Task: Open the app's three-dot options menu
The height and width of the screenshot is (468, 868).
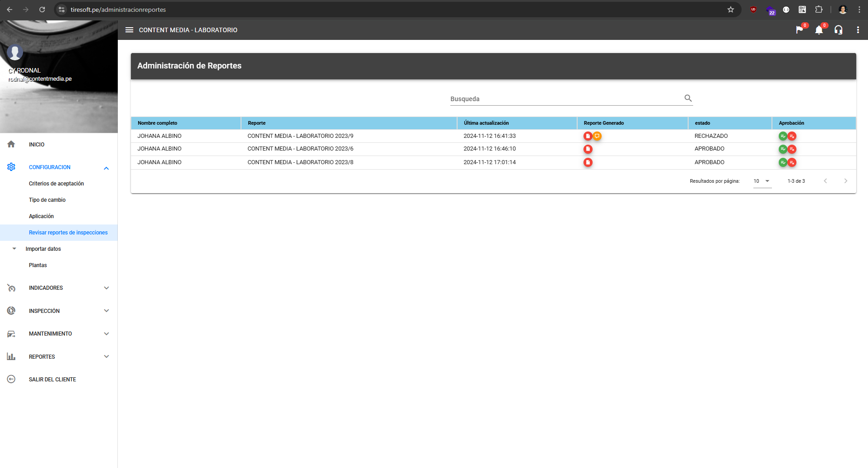Action: (858, 30)
